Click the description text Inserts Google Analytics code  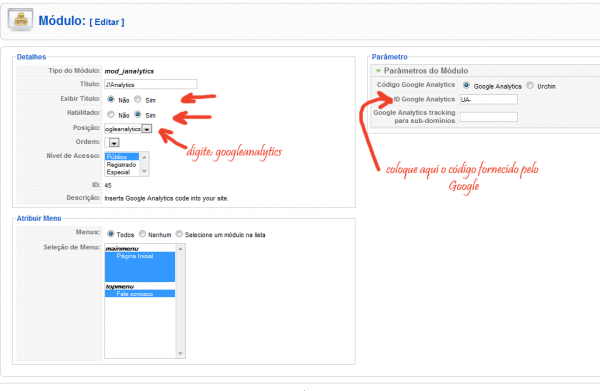click(166, 198)
